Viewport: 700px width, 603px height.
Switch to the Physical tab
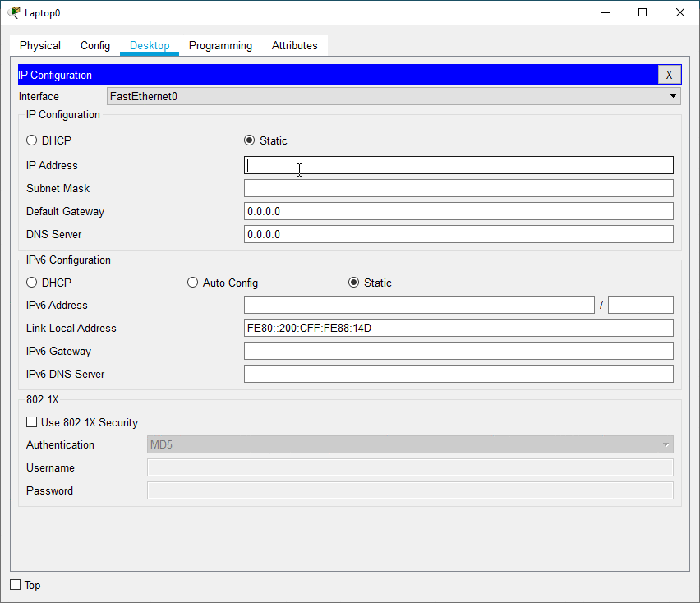click(x=40, y=46)
